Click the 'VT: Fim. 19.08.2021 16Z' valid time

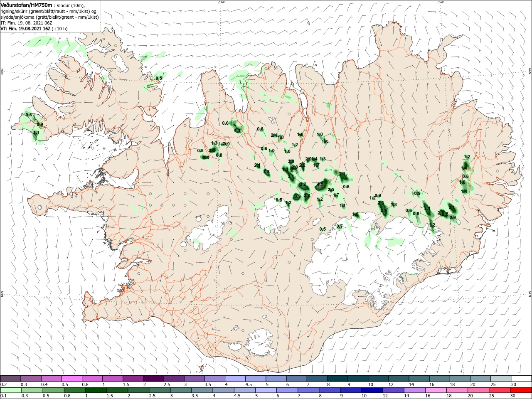(25, 29)
